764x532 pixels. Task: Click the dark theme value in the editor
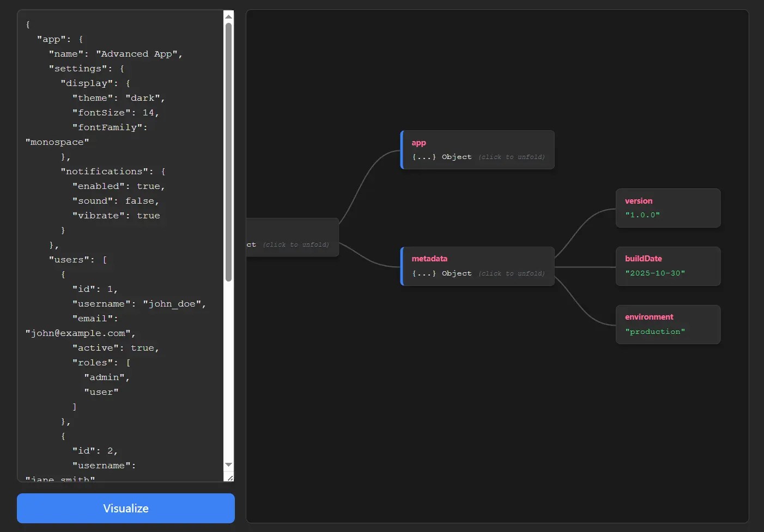[143, 97]
